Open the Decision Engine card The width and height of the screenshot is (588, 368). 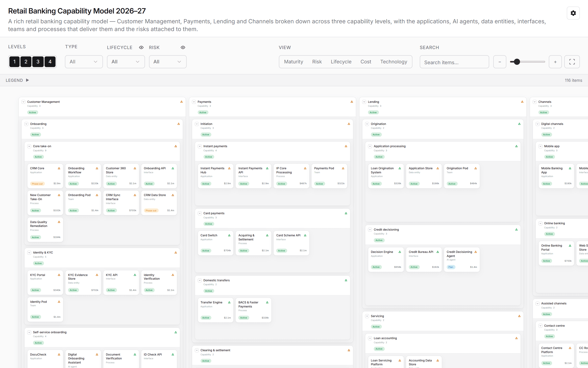click(x=386, y=260)
